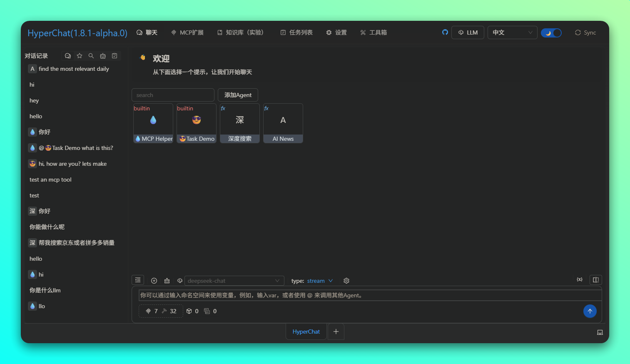
Task: Show all chats via the bubble icon
Action: click(x=68, y=56)
